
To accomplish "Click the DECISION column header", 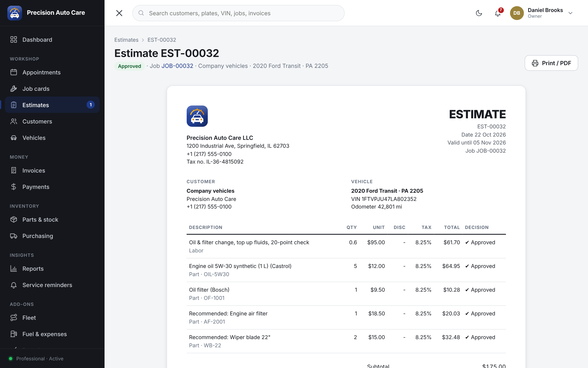I will pos(477,227).
